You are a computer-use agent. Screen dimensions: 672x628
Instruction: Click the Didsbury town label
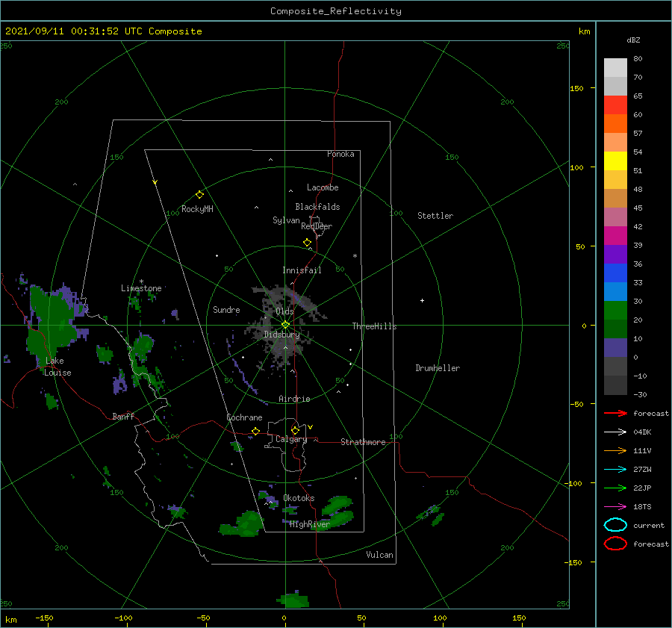pyautogui.click(x=281, y=335)
